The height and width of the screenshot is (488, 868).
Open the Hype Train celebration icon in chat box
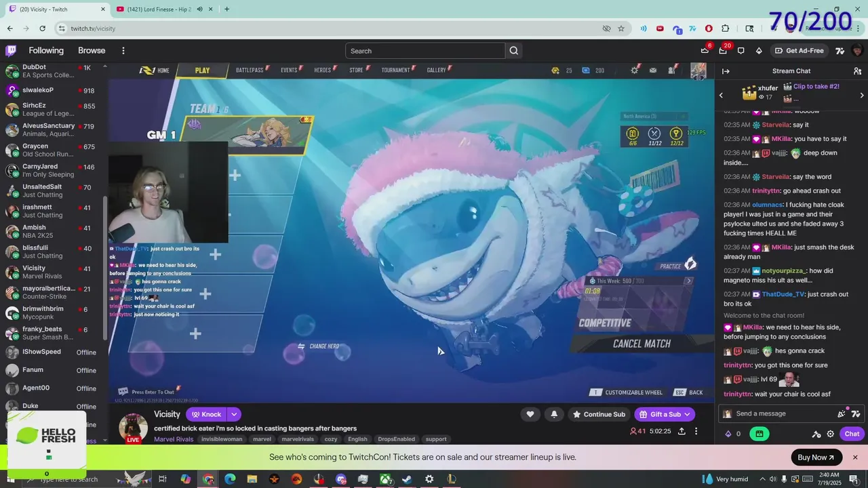tap(842, 413)
